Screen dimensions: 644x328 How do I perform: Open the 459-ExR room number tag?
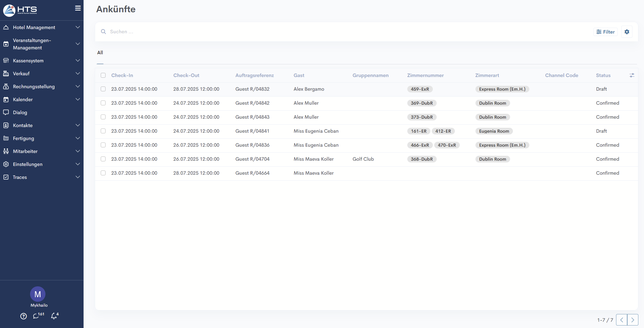click(x=420, y=89)
